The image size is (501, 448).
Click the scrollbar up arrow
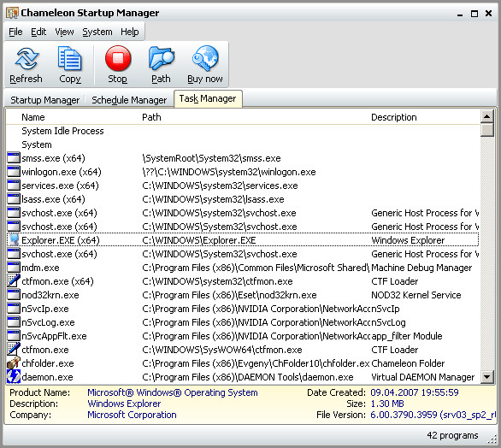(x=487, y=116)
